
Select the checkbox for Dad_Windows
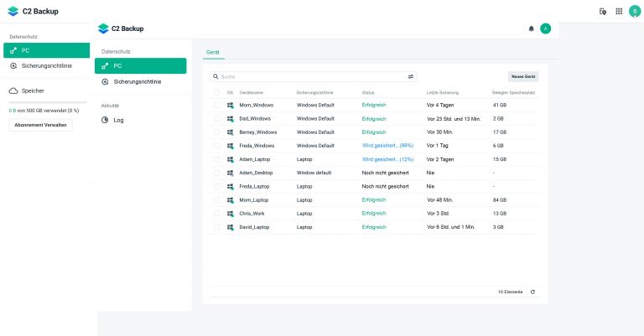tap(216, 118)
